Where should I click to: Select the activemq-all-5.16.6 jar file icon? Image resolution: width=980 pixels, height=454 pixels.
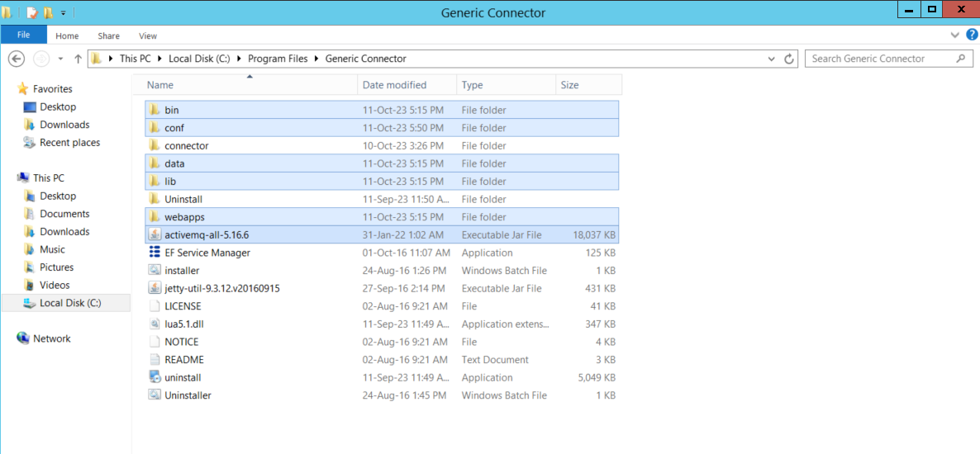[155, 235]
